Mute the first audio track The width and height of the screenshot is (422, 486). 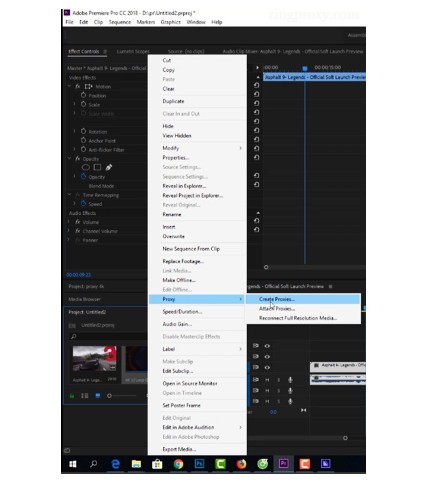point(267,380)
